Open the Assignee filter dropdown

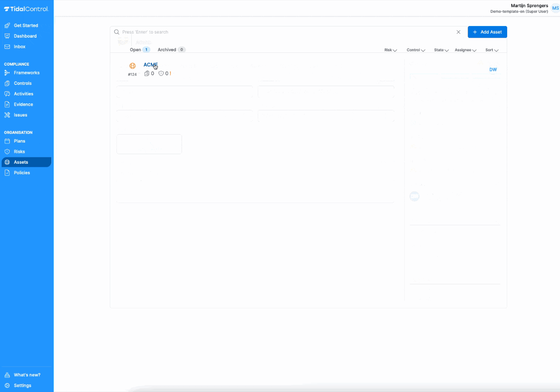pyautogui.click(x=465, y=50)
